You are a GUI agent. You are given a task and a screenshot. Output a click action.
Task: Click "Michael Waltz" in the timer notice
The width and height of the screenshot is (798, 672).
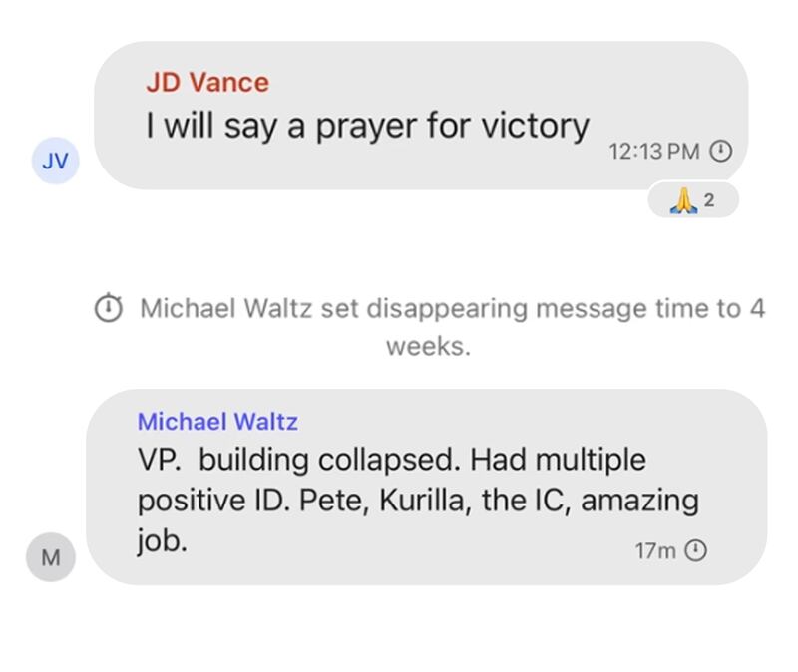click(x=226, y=309)
